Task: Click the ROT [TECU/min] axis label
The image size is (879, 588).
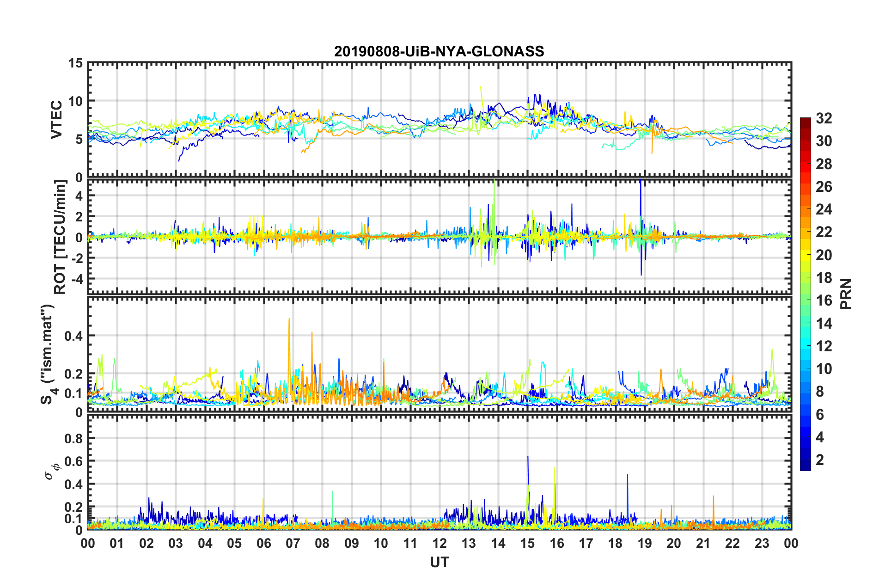Action: click(x=60, y=237)
